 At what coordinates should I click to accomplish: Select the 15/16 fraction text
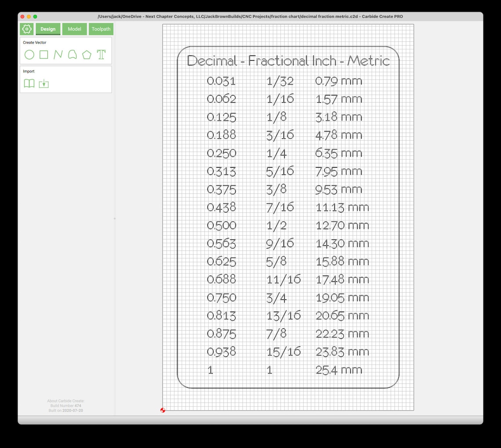click(283, 351)
